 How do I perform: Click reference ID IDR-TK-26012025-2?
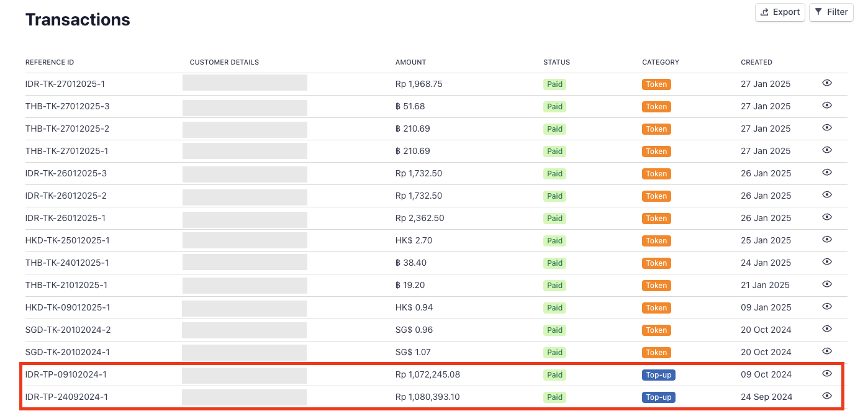point(66,196)
